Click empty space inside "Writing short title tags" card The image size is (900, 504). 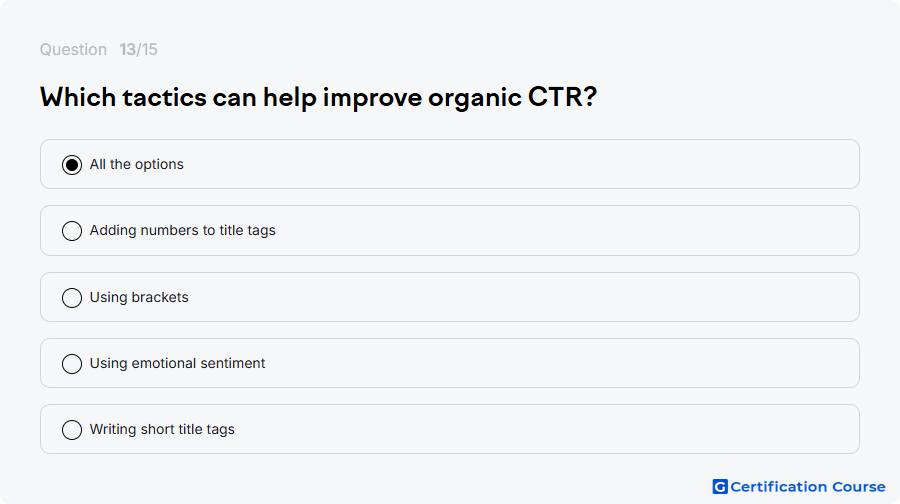pos(517,429)
